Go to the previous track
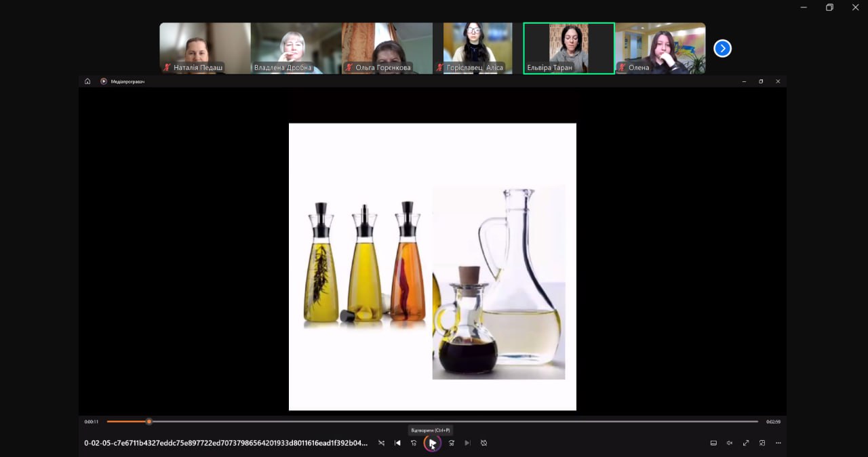The image size is (868, 457). click(397, 443)
